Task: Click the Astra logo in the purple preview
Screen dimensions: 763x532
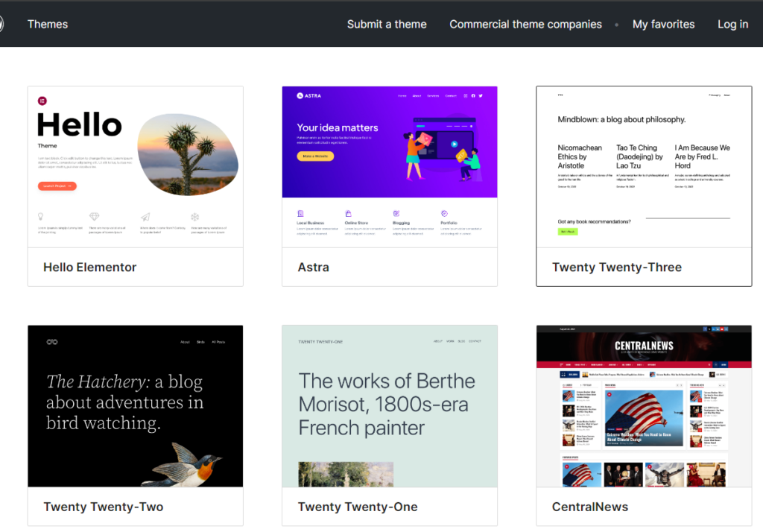Action: click(309, 95)
